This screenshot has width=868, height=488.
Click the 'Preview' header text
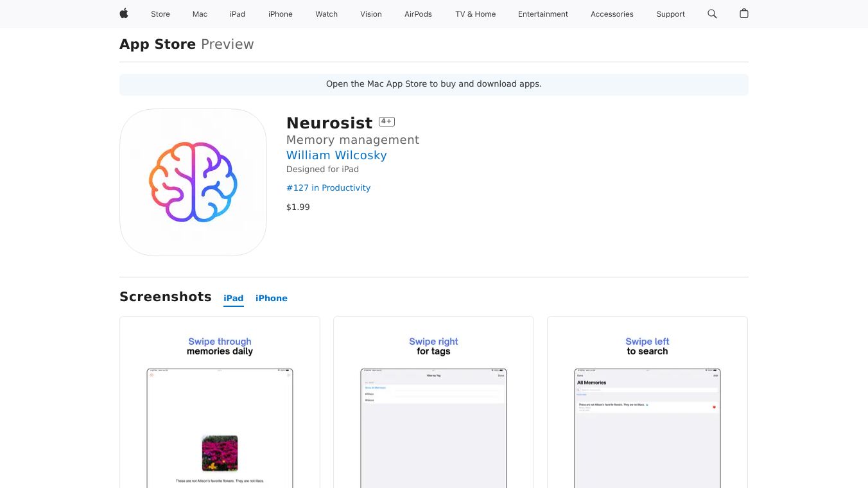[227, 44]
